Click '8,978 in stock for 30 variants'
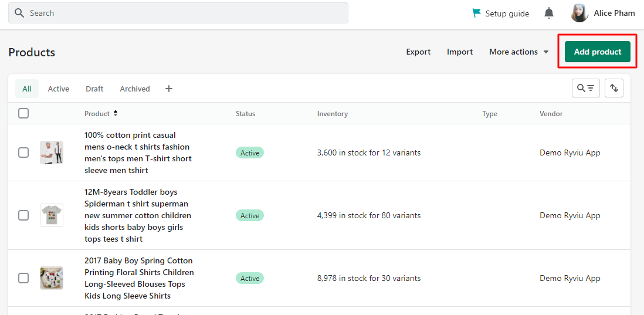 tap(369, 279)
